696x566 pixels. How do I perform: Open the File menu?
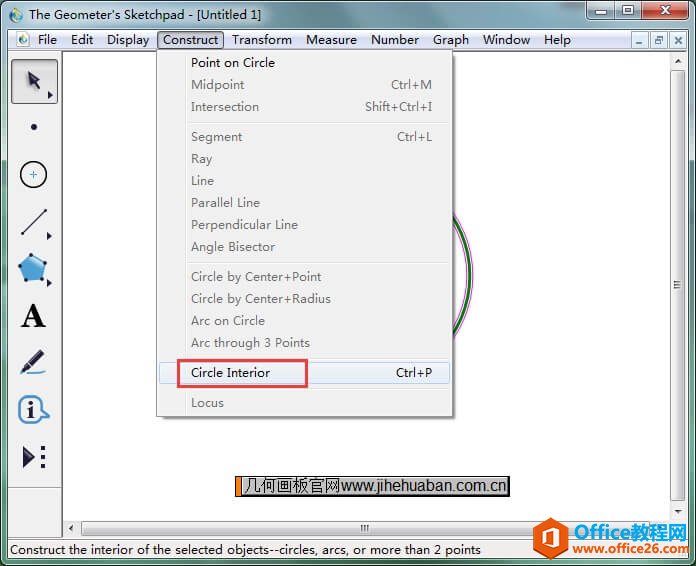47,40
